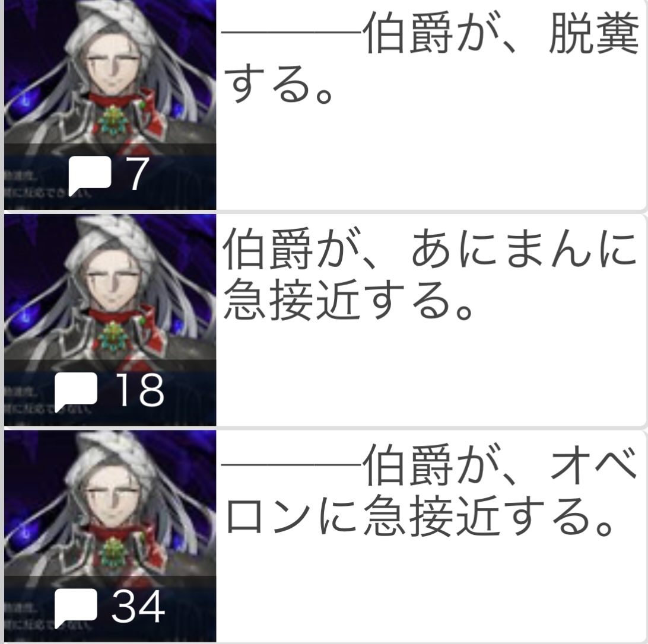Open thread titled 伯爵が、脱糞する。
The width and height of the screenshot is (648, 644).
pyautogui.click(x=430, y=58)
